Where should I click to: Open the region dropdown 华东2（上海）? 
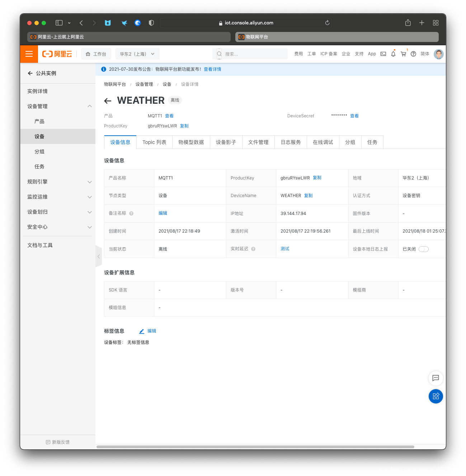click(137, 54)
